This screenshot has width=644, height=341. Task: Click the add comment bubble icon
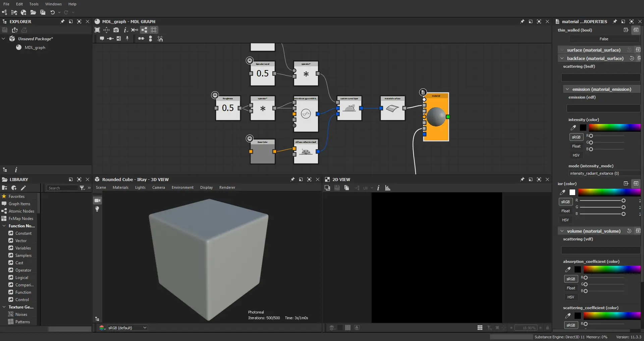102,39
